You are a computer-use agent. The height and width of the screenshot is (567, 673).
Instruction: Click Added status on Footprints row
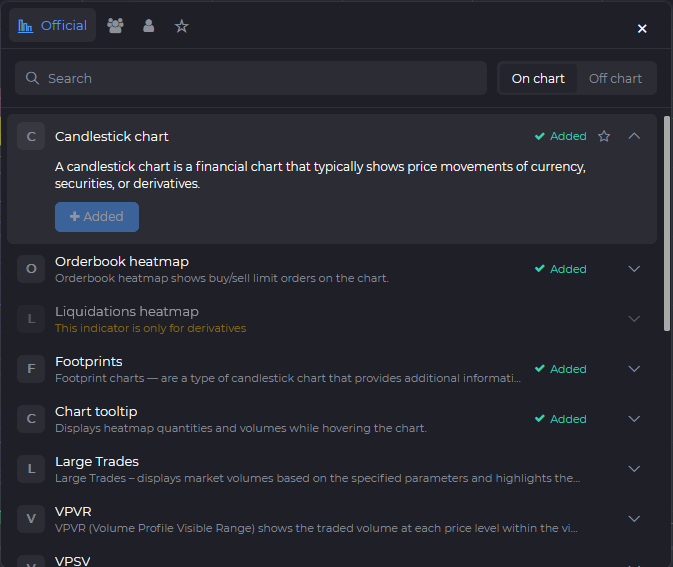tap(561, 369)
